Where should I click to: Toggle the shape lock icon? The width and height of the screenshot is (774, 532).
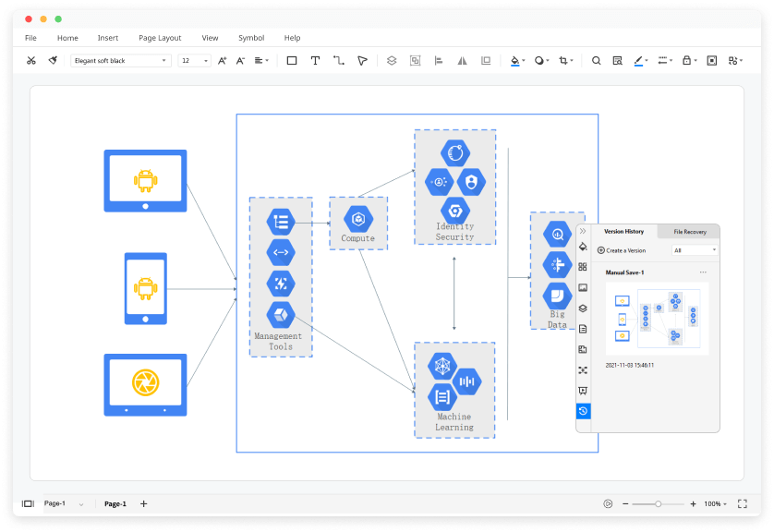point(685,60)
